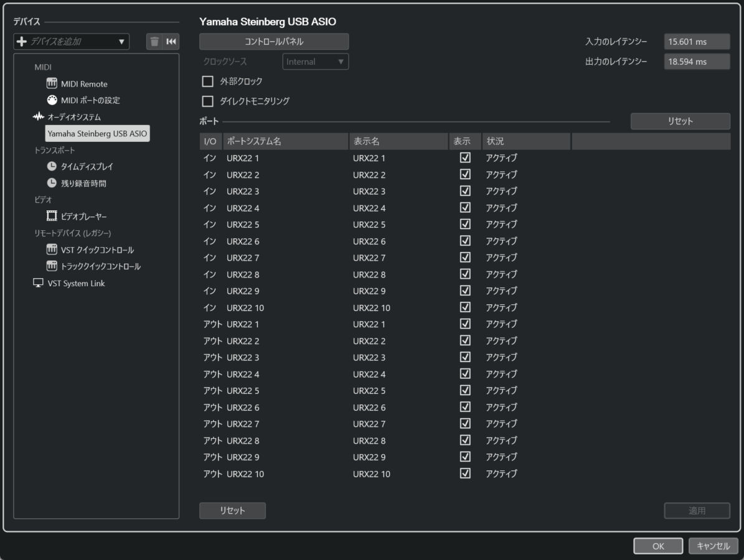Image resolution: width=744 pixels, height=560 pixels.
Task: Click the 出力のレイテンシー value 18.594 ms
Action: pyautogui.click(x=697, y=62)
